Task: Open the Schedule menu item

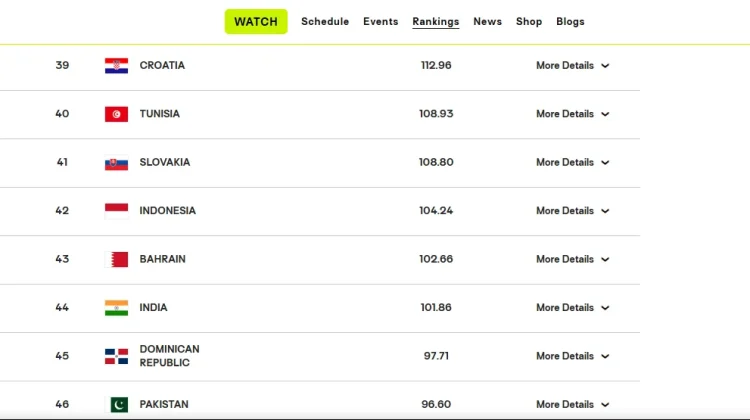Action: point(325,22)
